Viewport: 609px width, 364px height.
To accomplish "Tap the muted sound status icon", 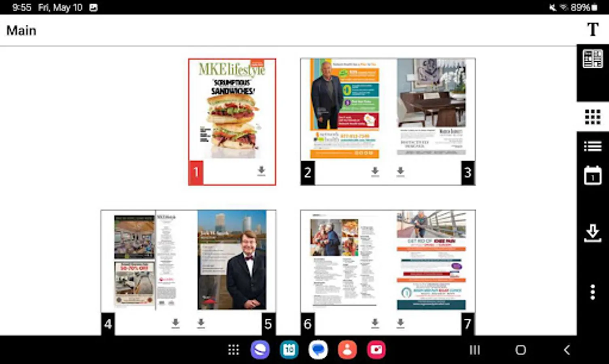I will pos(552,7).
